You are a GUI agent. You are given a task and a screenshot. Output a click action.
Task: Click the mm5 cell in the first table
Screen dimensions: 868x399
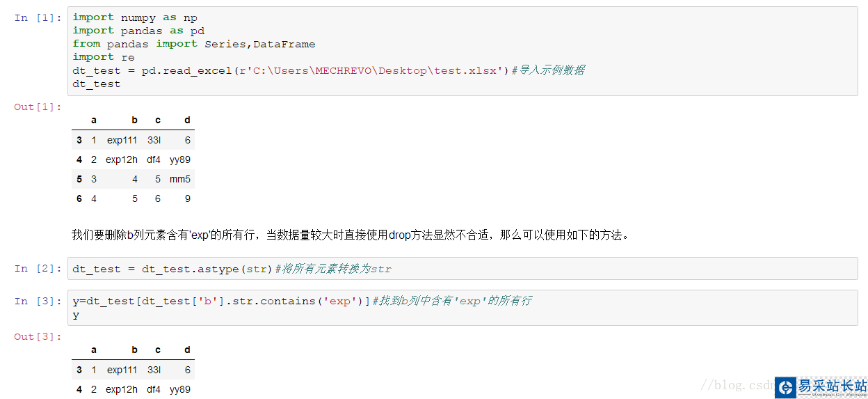pyautogui.click(x=180, y=179)
